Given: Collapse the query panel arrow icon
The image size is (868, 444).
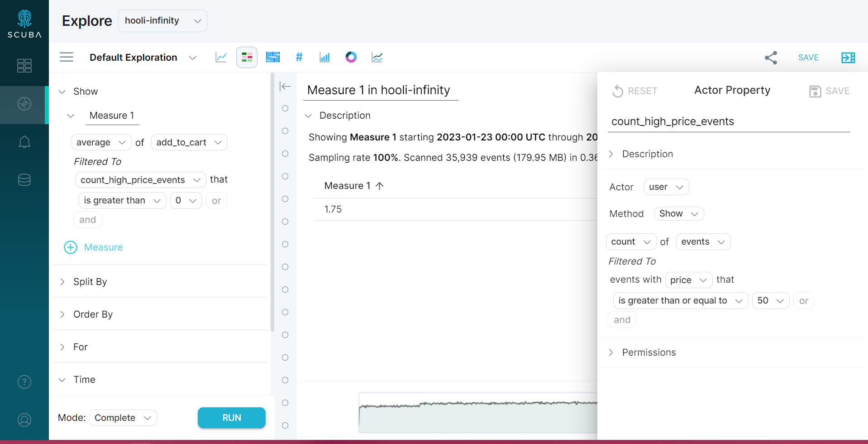Looking at the screenshot, I should 285,86.
